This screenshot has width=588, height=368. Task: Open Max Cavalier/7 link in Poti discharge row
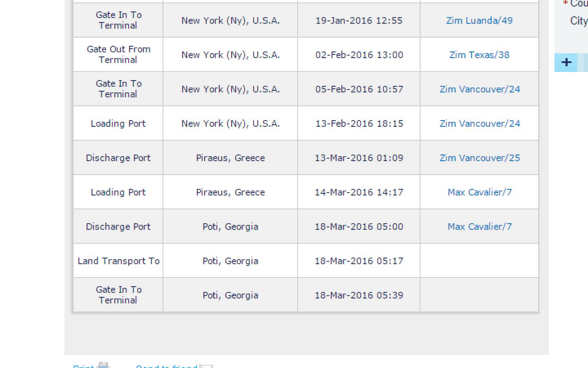[479, 227]
